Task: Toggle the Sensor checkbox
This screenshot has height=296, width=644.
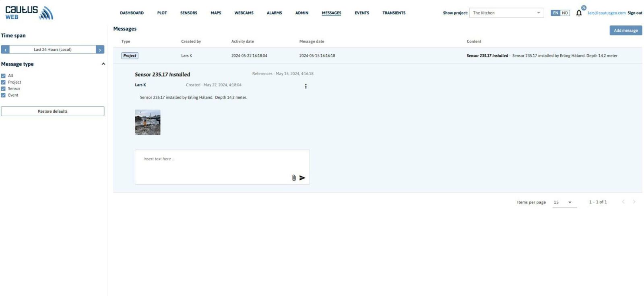Action: click(3, 88)
